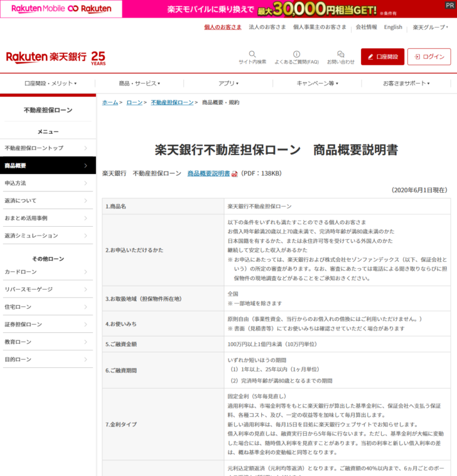This screenshot has width=457, height=476.
Task: Go to ローン breadcrumb link
Action: pyautogui.click(x=134, y=102)
